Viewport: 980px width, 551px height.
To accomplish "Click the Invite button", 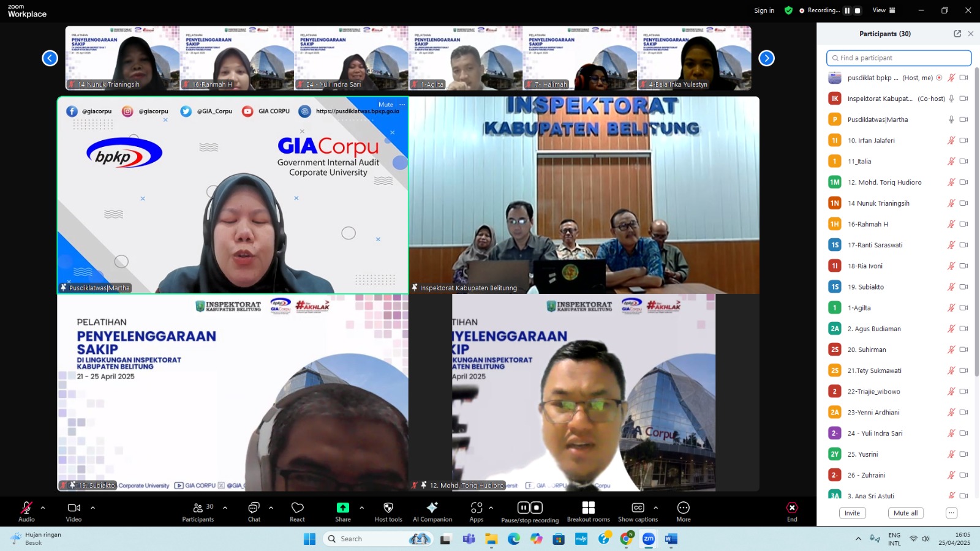I will [852, 513].
